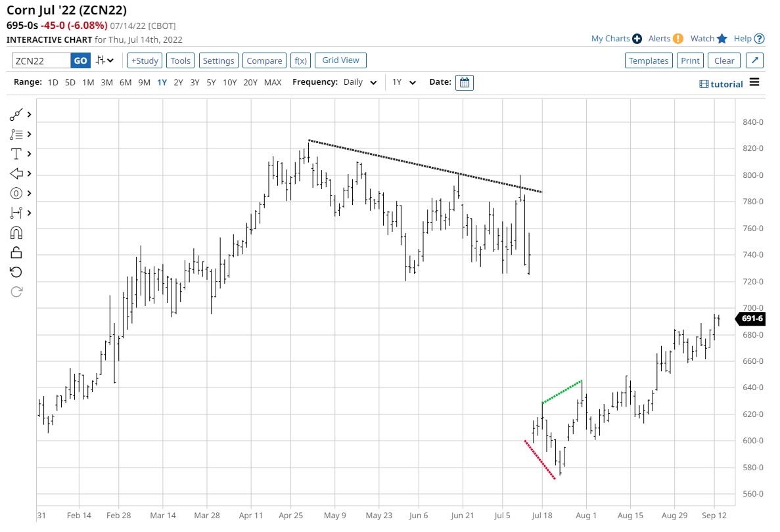Image resolution: width=780 pixels, height=532 pixels.
Task: Click the black dotted trendline
Action: tap(425, 166)
